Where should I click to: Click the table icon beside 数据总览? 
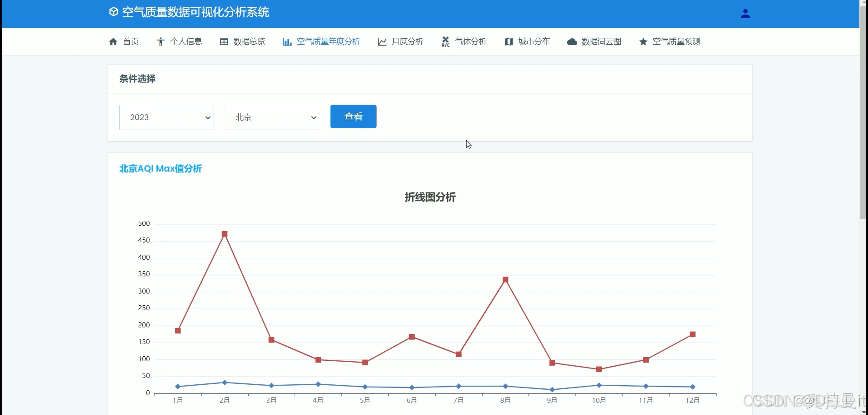point(224,42)
